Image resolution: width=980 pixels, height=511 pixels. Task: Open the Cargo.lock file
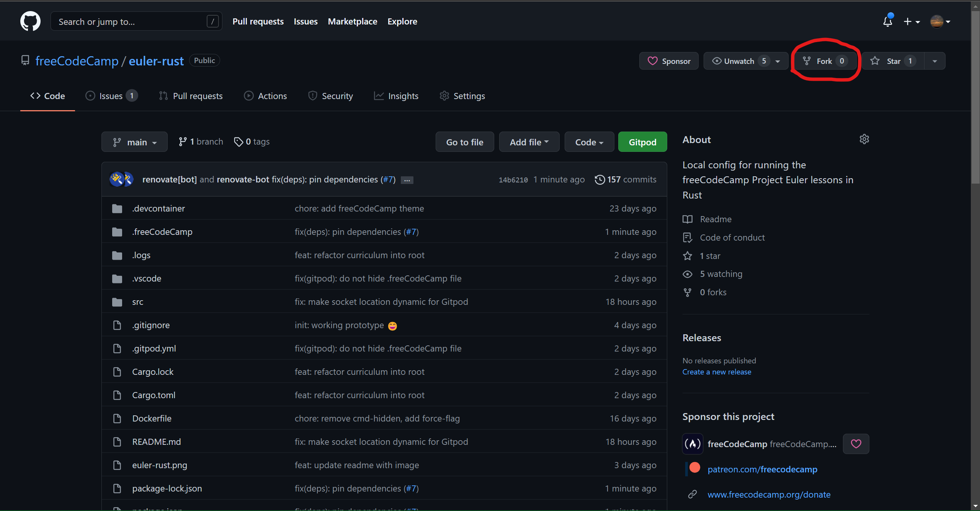pyautogui.click(x=153, y=372)
